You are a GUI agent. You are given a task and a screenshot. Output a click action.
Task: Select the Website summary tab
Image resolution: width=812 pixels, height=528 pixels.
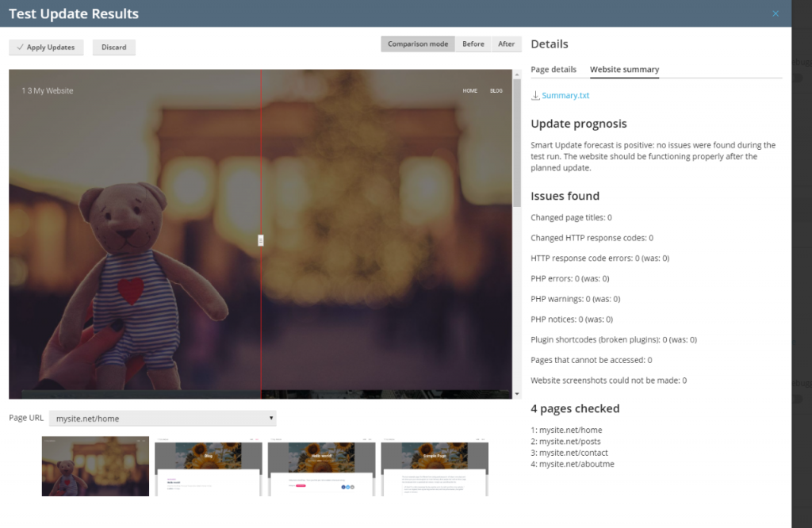tap(624, 69)
